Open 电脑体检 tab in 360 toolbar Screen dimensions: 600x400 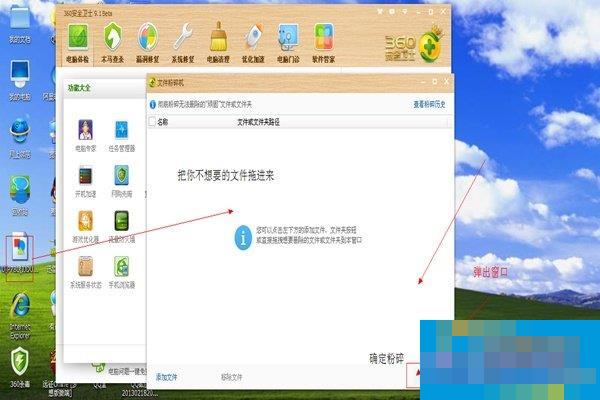click(x=78, y=43)
